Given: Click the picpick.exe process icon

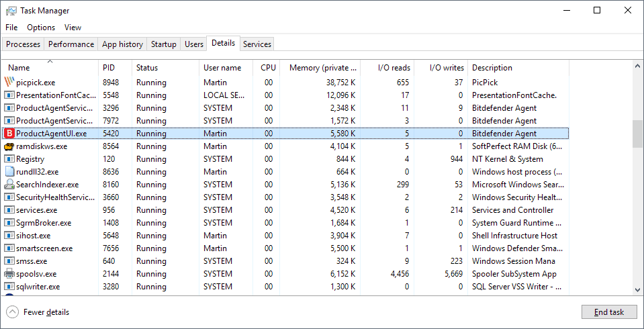Looking at the screenshot, I should (9, 82).
